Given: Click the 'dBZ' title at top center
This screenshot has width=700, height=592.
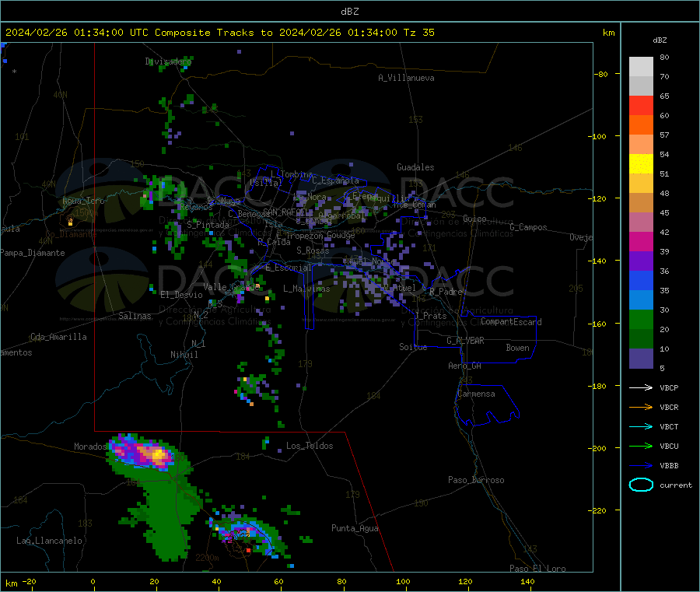Looking at the screenshot, I should [349, 12].
